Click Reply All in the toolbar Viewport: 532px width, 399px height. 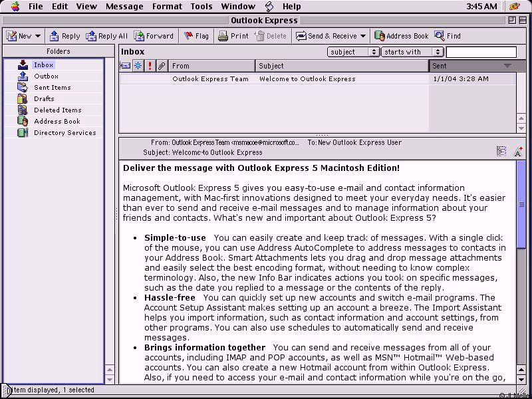pos(106,36)
